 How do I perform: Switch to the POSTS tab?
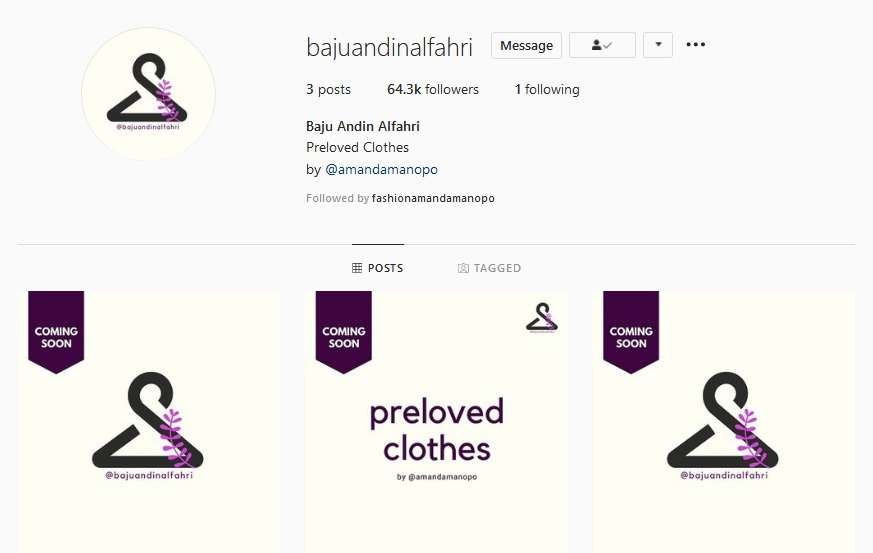pos(377,268)
